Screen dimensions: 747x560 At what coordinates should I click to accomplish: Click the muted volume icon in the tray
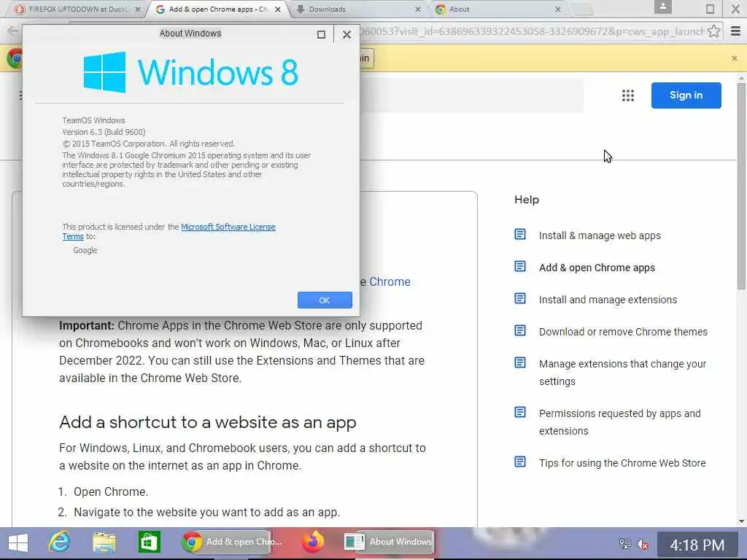point(642,544)
